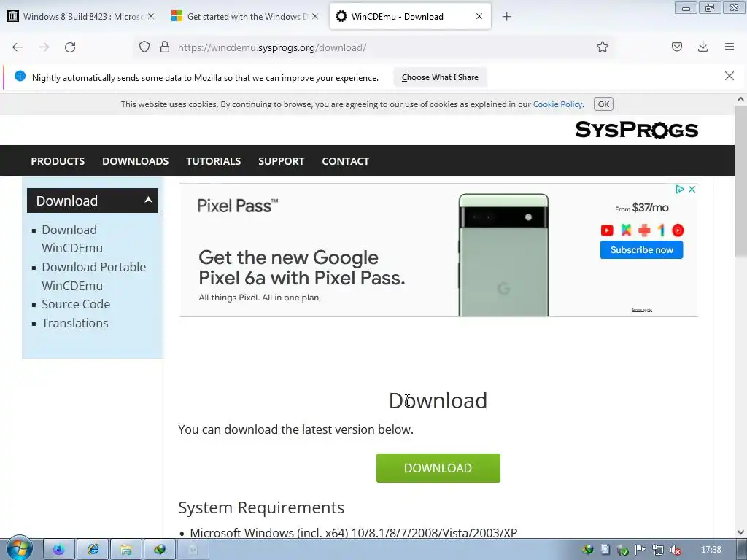This screenshot has width=747, height=560.
Task: Launch Internet Explorer from the taskbar
Action: coord(93,550)
